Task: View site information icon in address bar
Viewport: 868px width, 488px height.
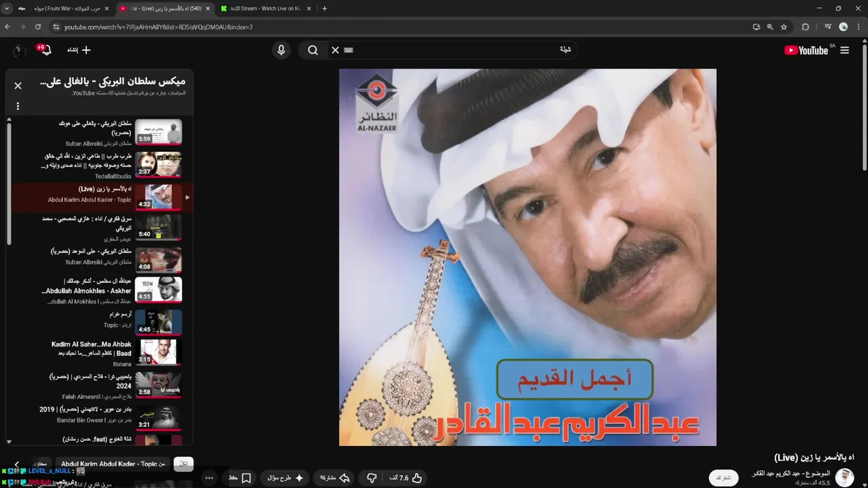Action: (56, 27)
